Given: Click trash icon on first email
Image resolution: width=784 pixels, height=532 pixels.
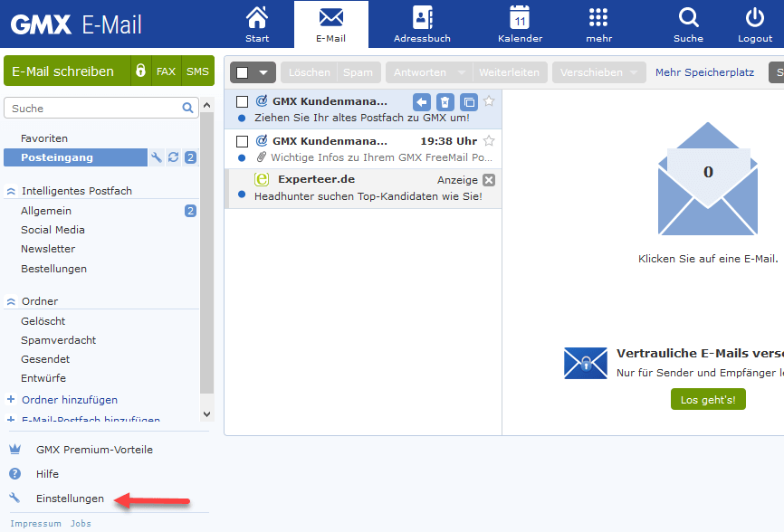Looking at the screenshot, I should pos(445,101).
